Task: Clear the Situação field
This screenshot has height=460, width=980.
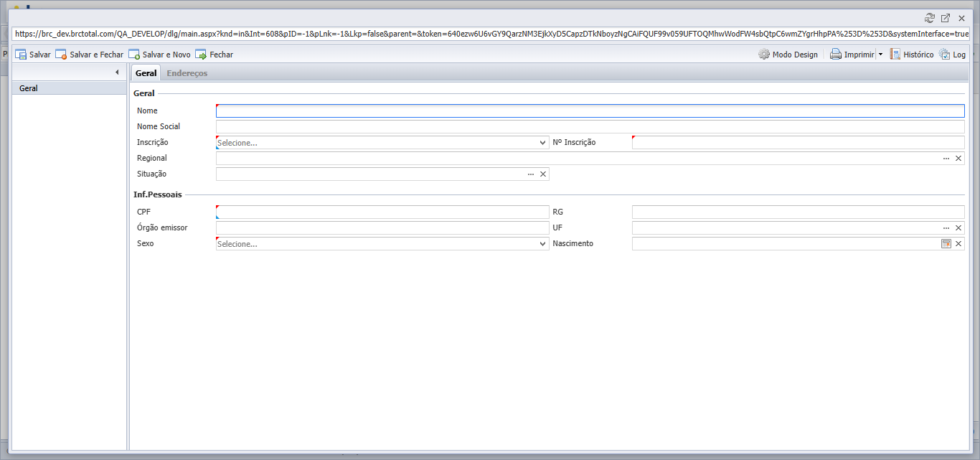Action: coord(543,174)
